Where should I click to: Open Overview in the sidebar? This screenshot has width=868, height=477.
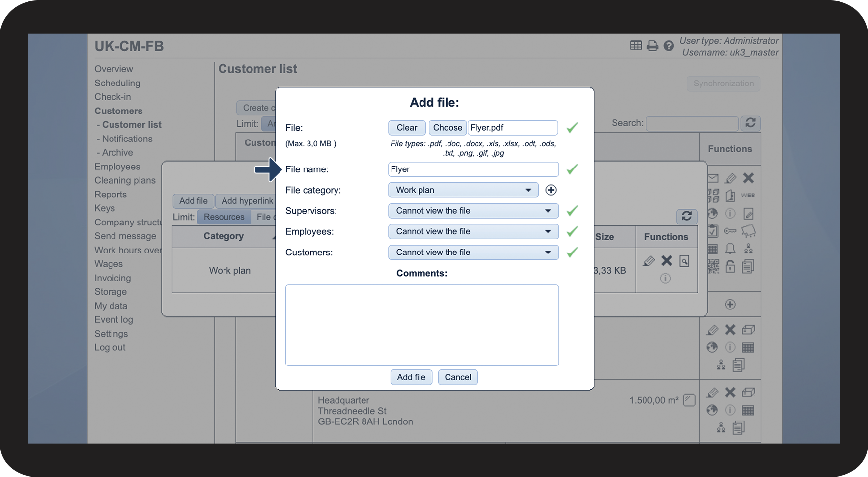click(113, 69)
